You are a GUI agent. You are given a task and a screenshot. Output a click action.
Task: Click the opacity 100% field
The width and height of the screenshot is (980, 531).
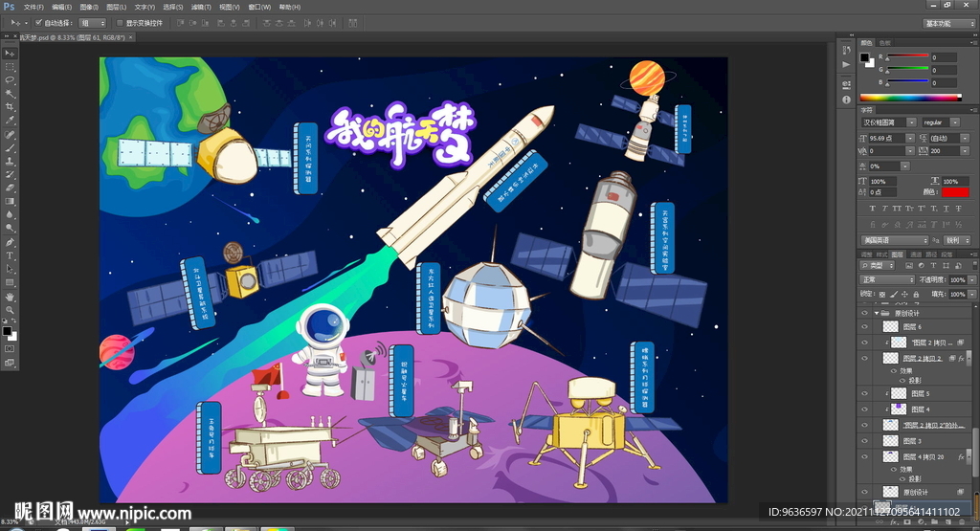[x=957, y=280]
